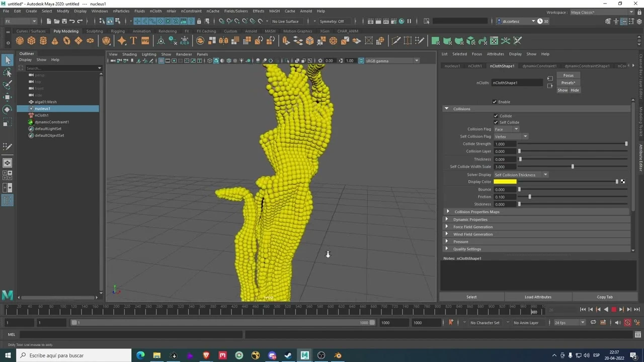Click the yellow Display Color swatch
Image resolution: width=644 pixels, height=362 pixels.
pyautogui.click(x=505, y=182)
